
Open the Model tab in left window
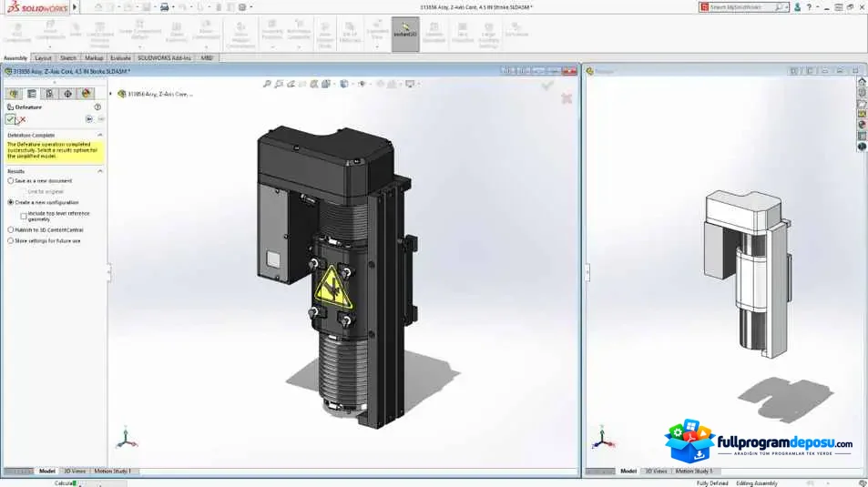[x=47, y=471]
